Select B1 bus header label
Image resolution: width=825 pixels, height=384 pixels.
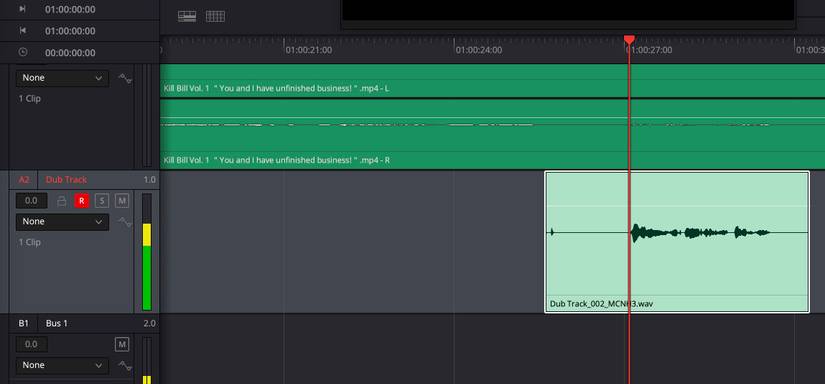point(24,323)
